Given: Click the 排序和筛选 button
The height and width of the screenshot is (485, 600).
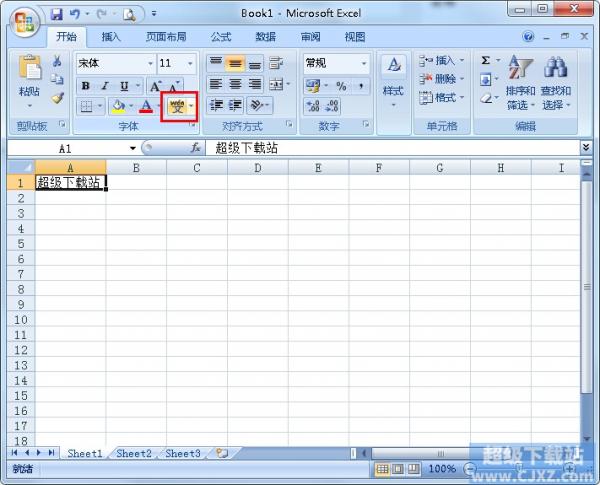Looking at the screenshot, I should click(x=520, y=85).
